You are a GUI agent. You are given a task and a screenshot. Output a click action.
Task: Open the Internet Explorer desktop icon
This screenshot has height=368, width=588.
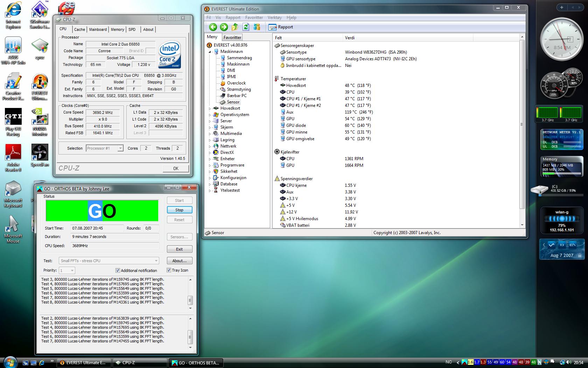[x=13, y=16]
